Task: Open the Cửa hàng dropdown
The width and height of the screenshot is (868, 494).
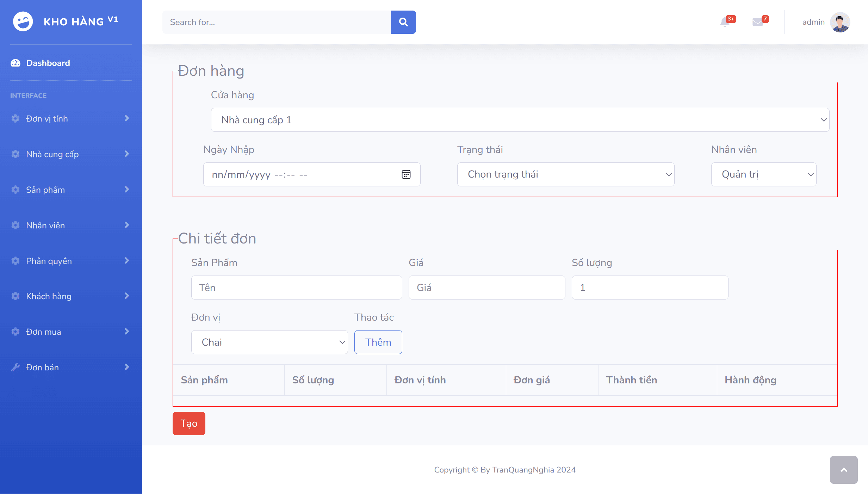Action: click(x=520, y=120)
